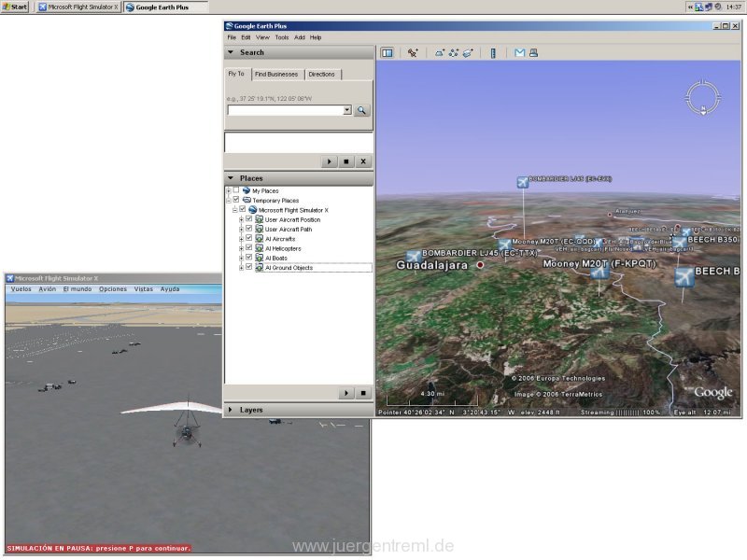Uncheck the AI Ground Objects checkbox
Viewport: 747px width, 560px height.
pos(248,267)
